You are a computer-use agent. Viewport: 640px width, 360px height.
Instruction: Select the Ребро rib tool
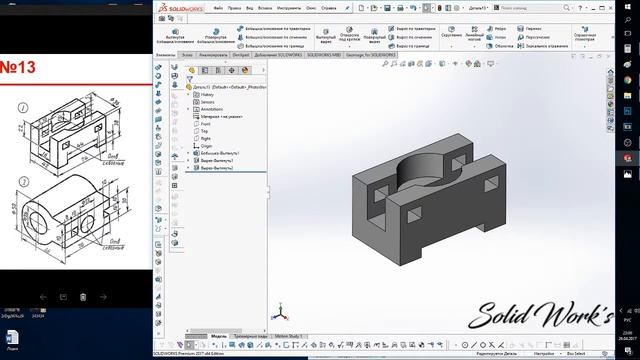(496, 29)
